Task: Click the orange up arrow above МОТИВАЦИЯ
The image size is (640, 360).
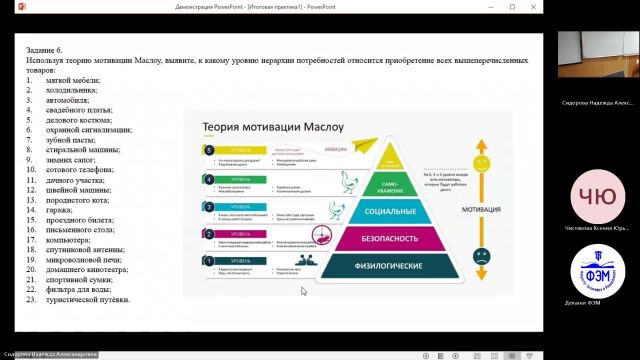Action: [482, 147]
